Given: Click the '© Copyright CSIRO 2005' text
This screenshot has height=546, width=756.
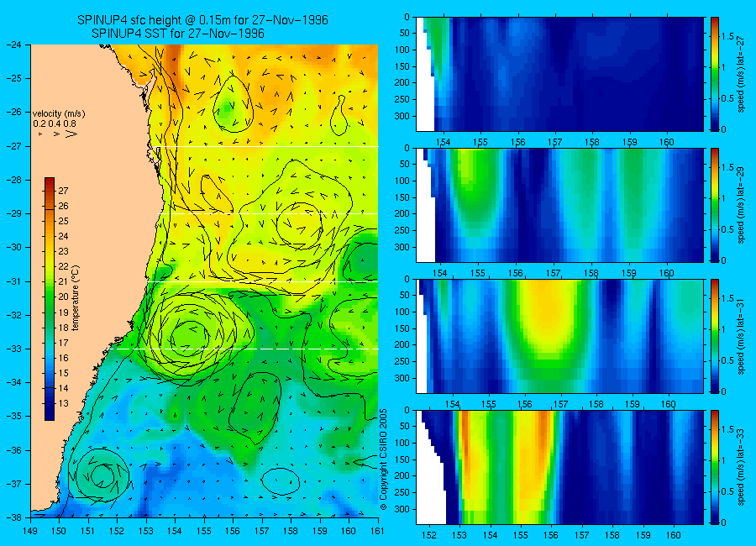Looking at the screenshot, I should coord(384,459).
